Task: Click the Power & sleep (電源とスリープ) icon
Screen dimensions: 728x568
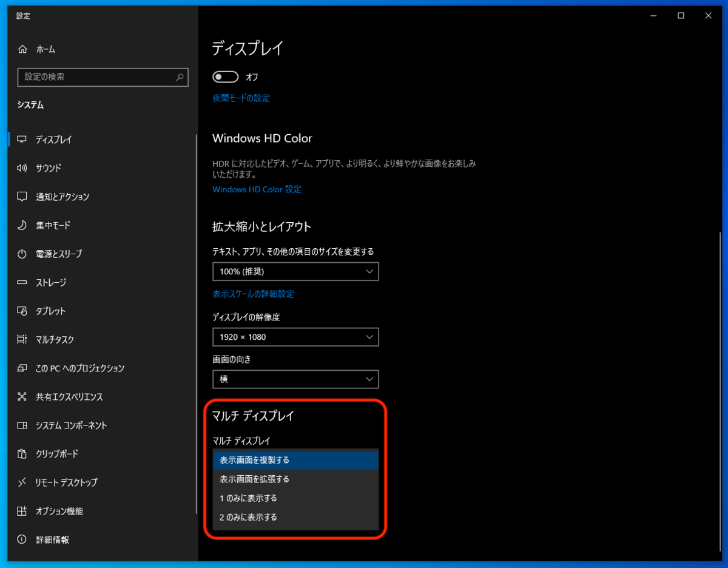Action: point(22,254)
